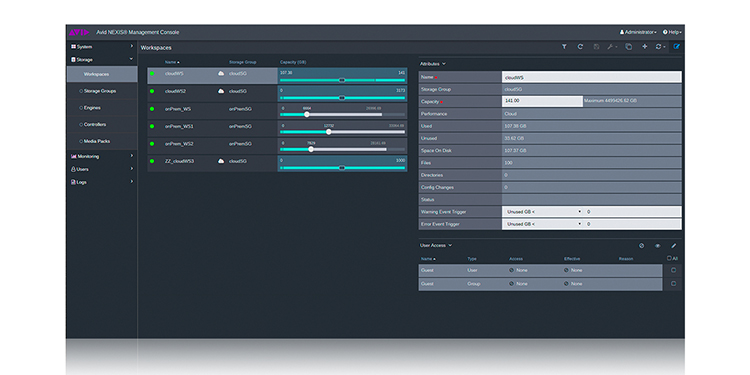The image size is (750, 375).
Task: Check the All checkbox in User Access
Action: coord(669,258)
